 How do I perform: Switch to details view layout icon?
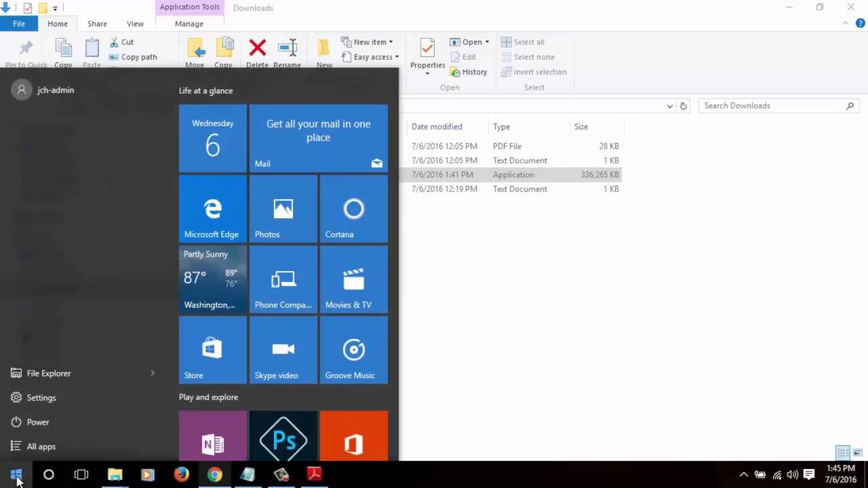pos(843,453)
